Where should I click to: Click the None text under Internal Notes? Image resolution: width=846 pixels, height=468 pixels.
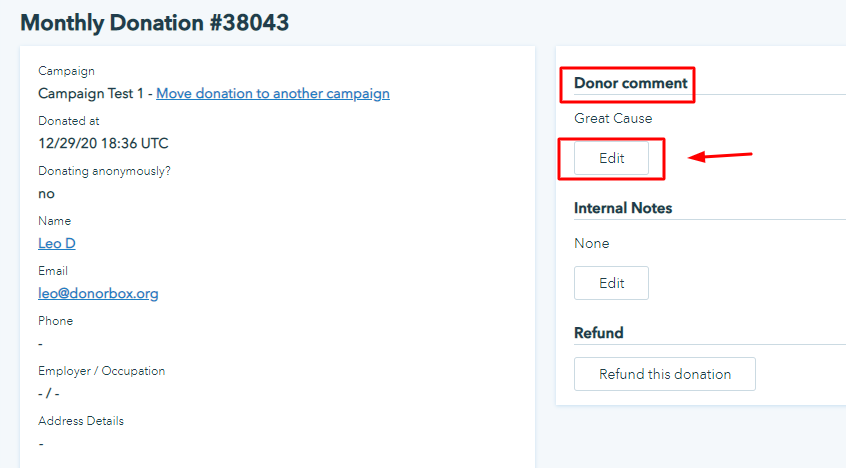(592, 244)
